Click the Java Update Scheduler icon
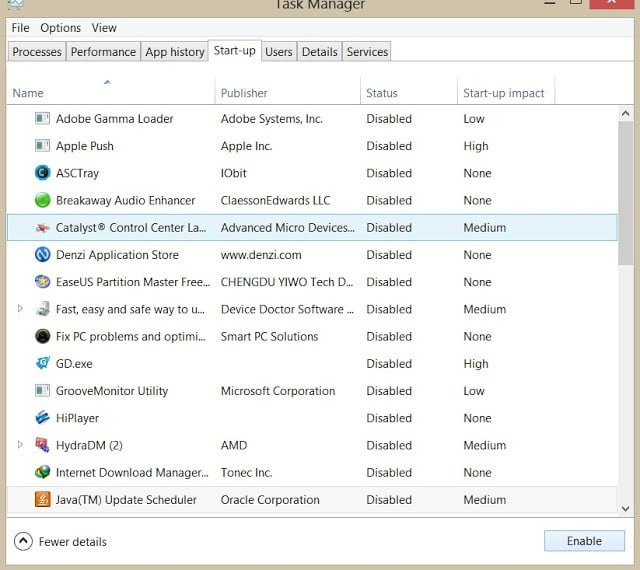The width and height of the screenshot is (640, 570). click(x=42, y=499)
